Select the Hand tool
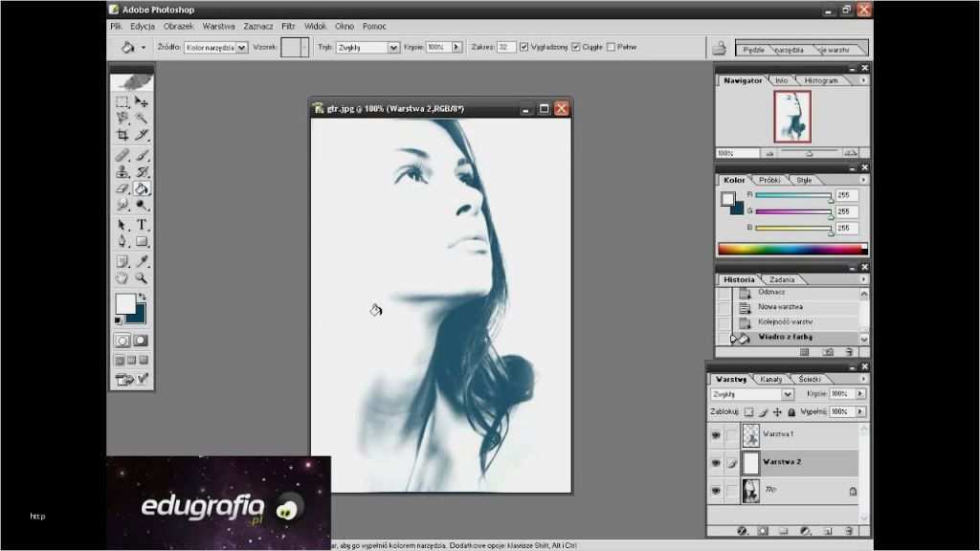This screenshot has width=980, height=551. [122, 277]
